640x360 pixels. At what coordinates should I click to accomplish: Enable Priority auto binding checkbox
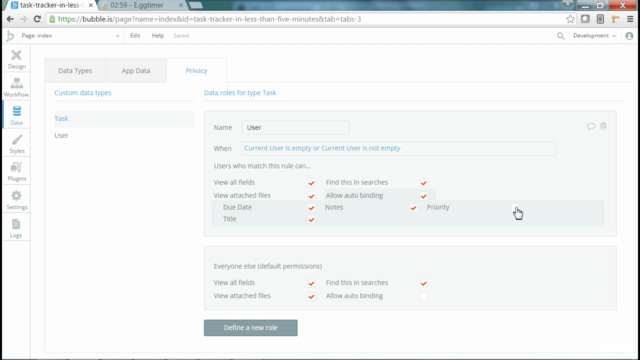click(516, 208)
